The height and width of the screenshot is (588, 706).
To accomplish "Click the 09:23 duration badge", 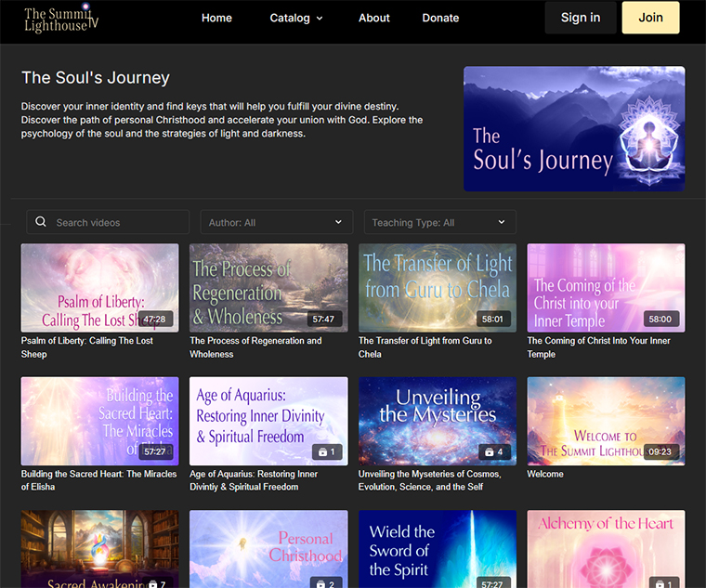I will pyautogui.click(x=660, y=451).
